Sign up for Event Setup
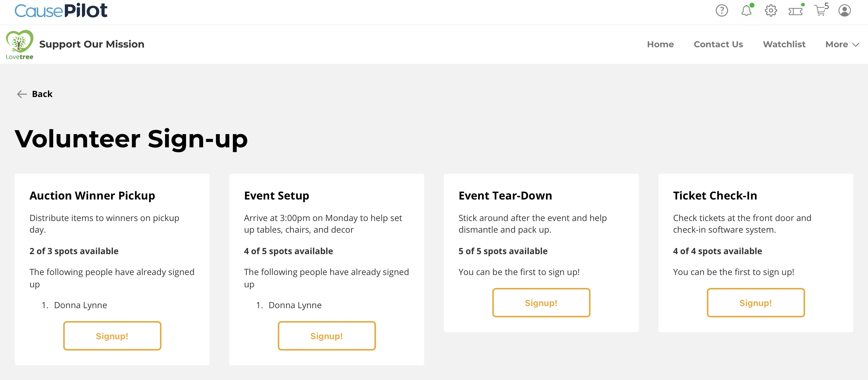868x380 pixels. [x=326, y=335]
